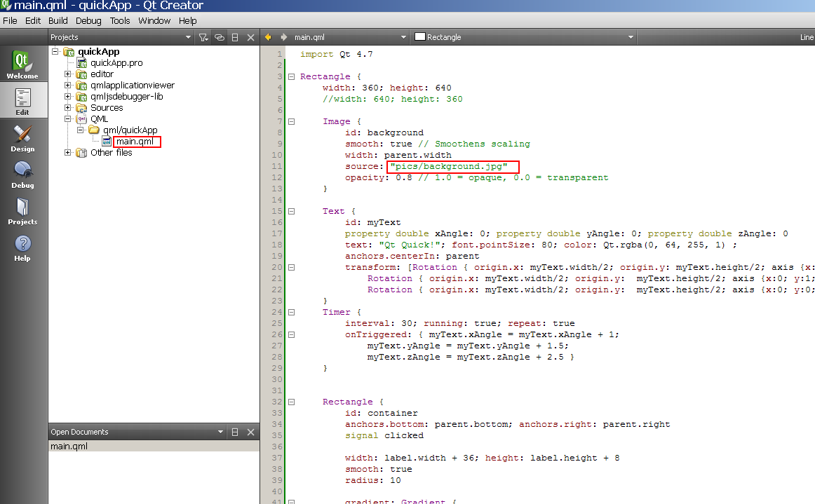This screenshot has width=815, height=504.
Task: Expand the qmljsdebugger-lib node
Action: [x=67, y=97]
